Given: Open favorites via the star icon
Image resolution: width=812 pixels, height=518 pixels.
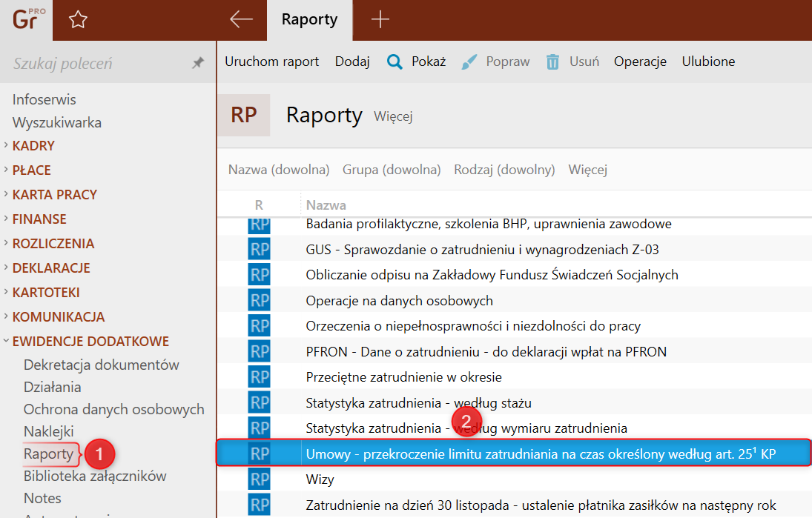Looking at the screenshot, I should coord(78,20).
